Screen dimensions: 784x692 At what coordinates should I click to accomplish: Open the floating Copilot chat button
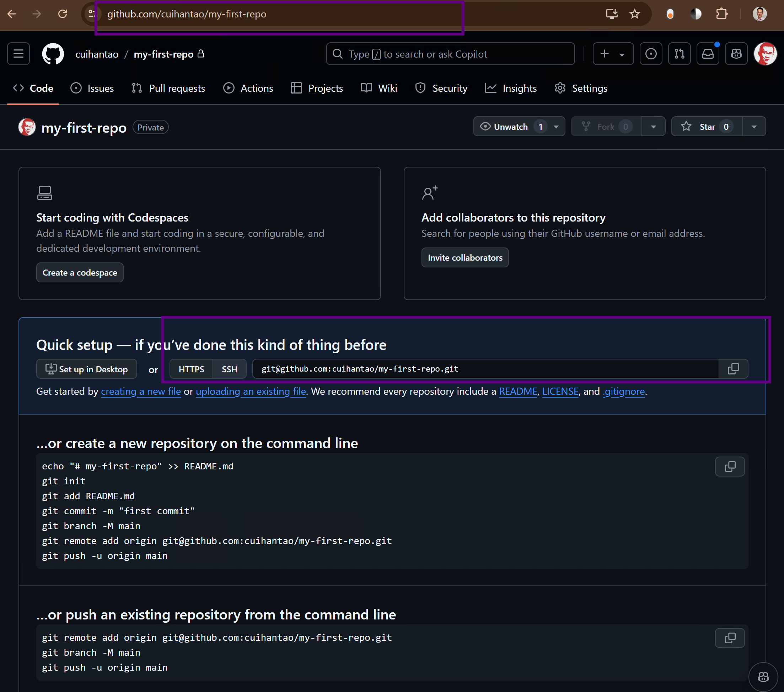763,677
